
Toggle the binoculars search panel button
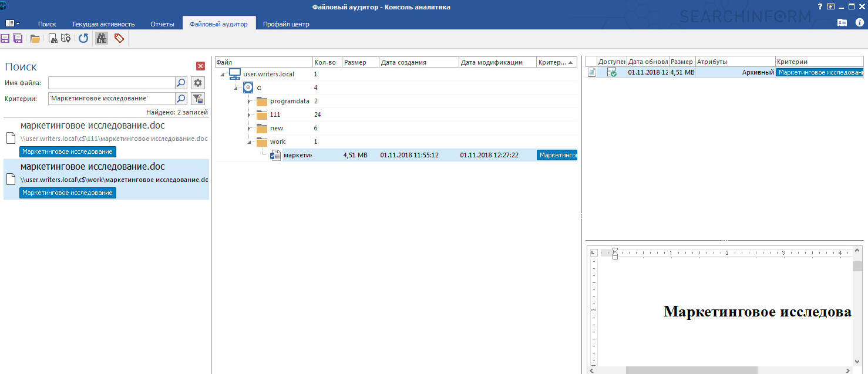(x=102, y=39)
